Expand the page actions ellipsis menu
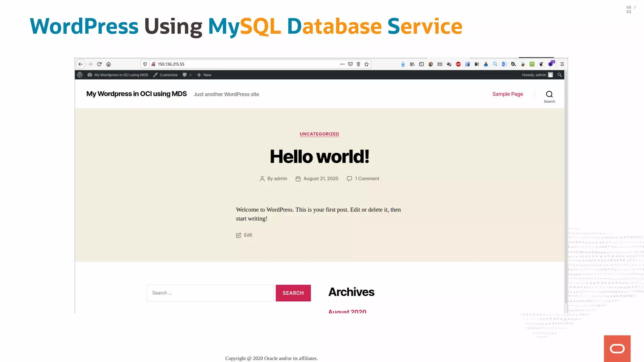This screenshot has height=362, width=644. (342, 64)
